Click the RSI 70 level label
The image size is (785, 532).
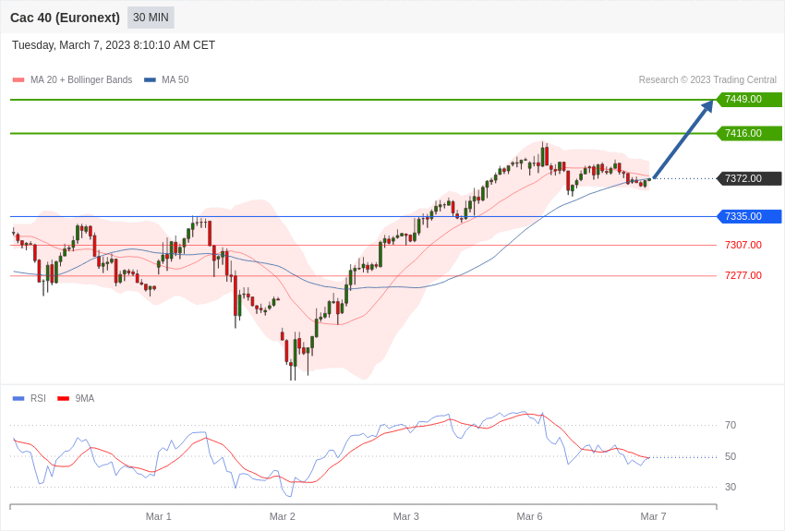pos(731,425)
